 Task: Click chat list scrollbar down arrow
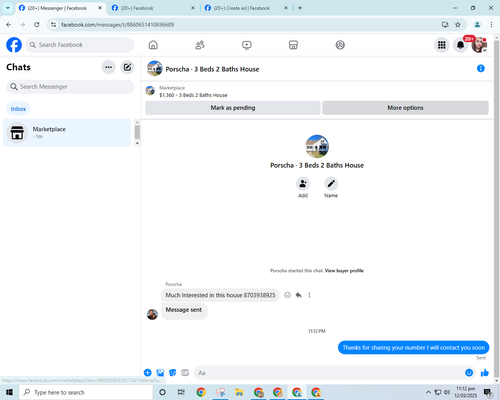pos(137,143)
